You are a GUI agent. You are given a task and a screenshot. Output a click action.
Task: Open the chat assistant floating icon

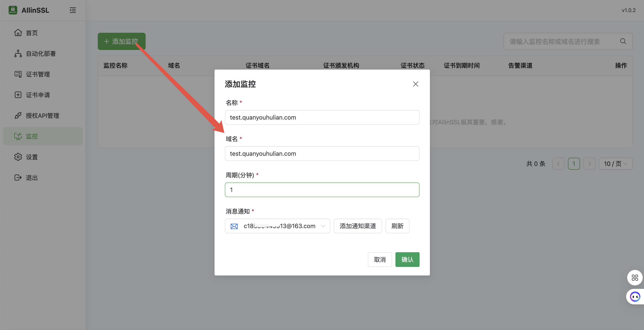click(635, 297)
